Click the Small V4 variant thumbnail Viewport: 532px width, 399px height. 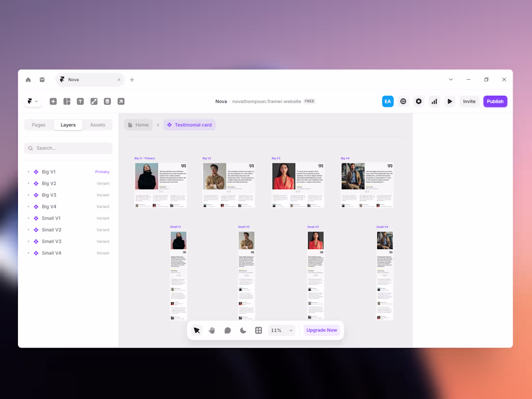coord(385,276)
